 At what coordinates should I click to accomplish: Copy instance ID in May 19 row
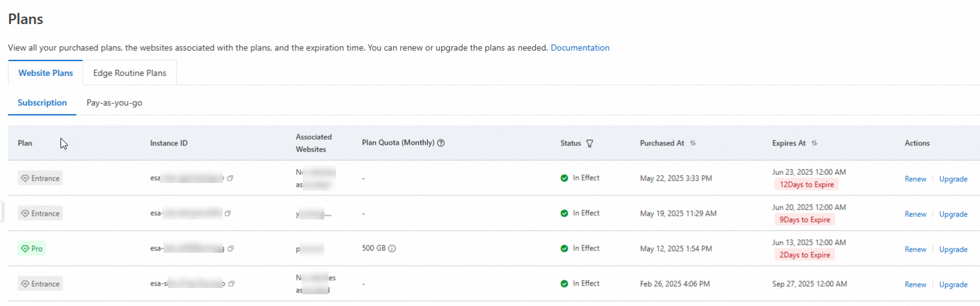(228, 213)
